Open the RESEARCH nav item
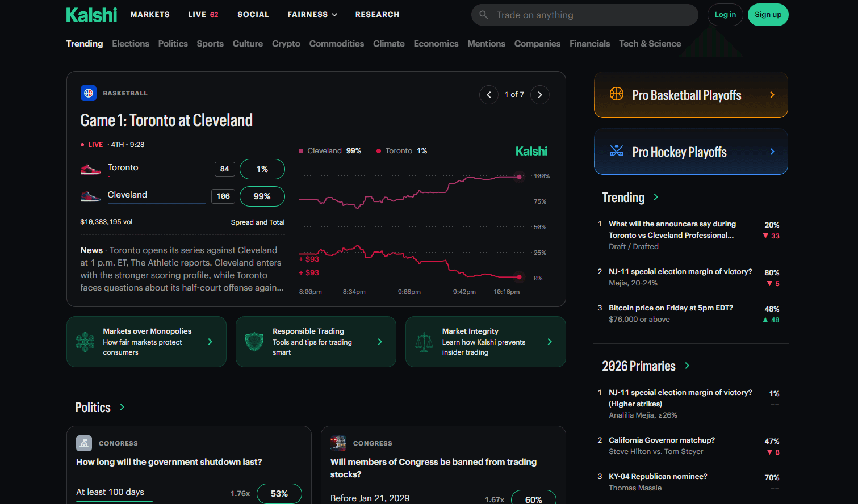The image size is (858, 504). coord(378,15)
